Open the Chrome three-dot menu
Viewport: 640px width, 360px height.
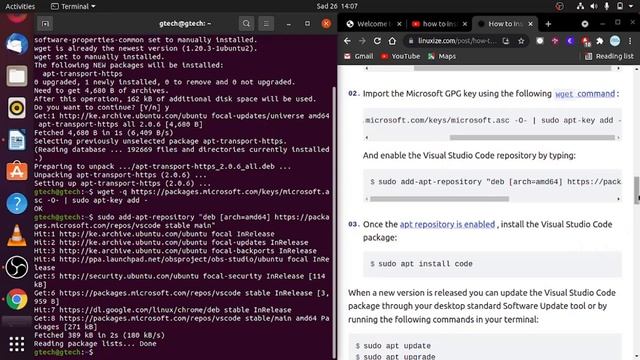pos(630,41)
